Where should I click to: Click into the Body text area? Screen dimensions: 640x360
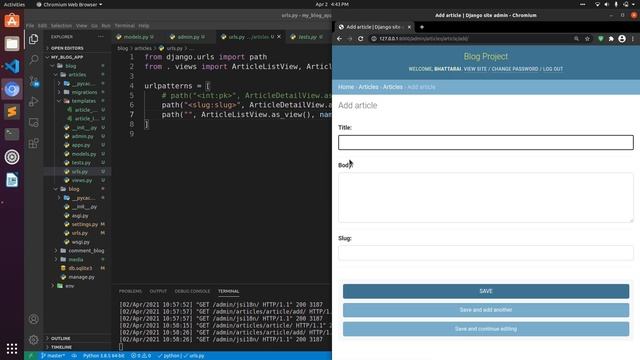486,198
